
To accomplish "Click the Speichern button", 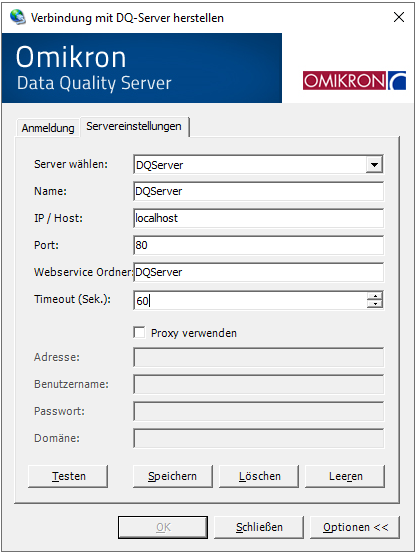I will pos(173,476).
